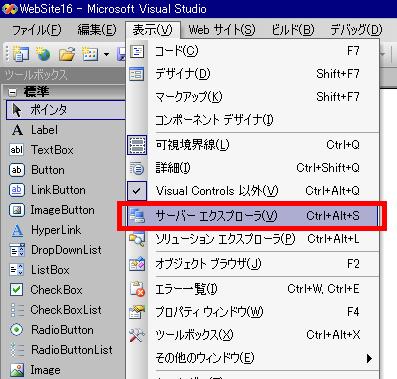Click the ツールボックス panel title

(x=36, y=75)
